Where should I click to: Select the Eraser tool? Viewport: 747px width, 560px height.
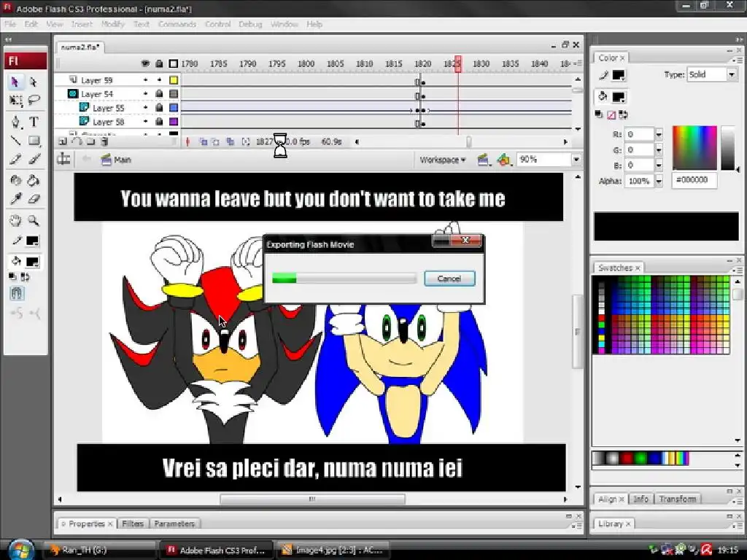[x=34, y=198]
